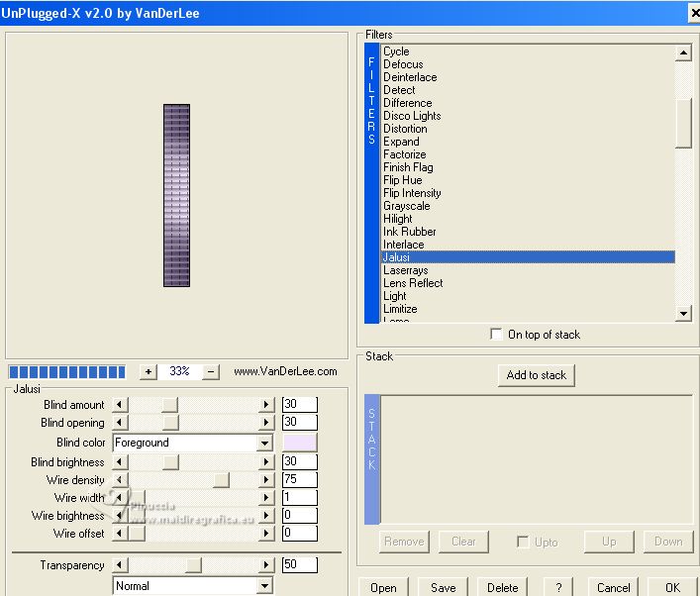Click the Blind color swatch
The width and height of the screenshot is (700, 596).
click(x=300, y=443)
